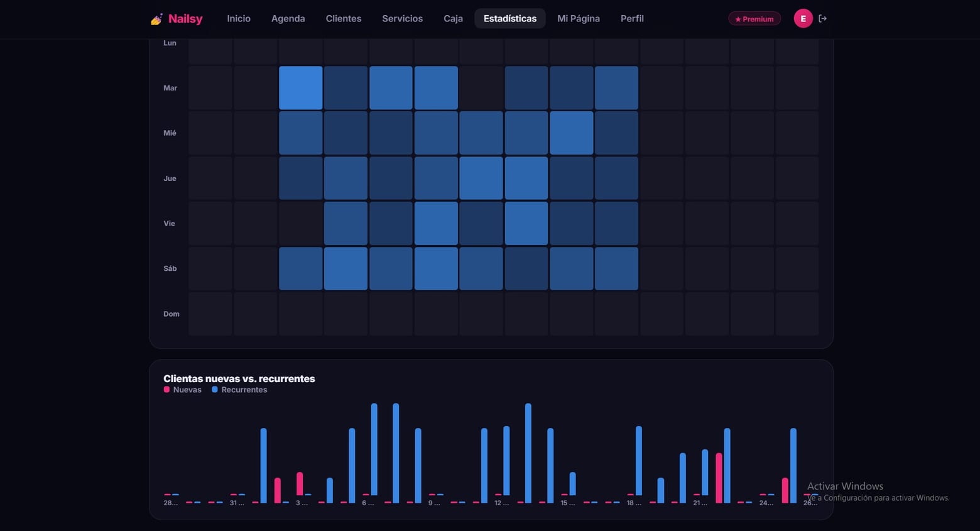Click the Vie heatmap row label
The image size is (980, 531).
[x=170, y=224]
